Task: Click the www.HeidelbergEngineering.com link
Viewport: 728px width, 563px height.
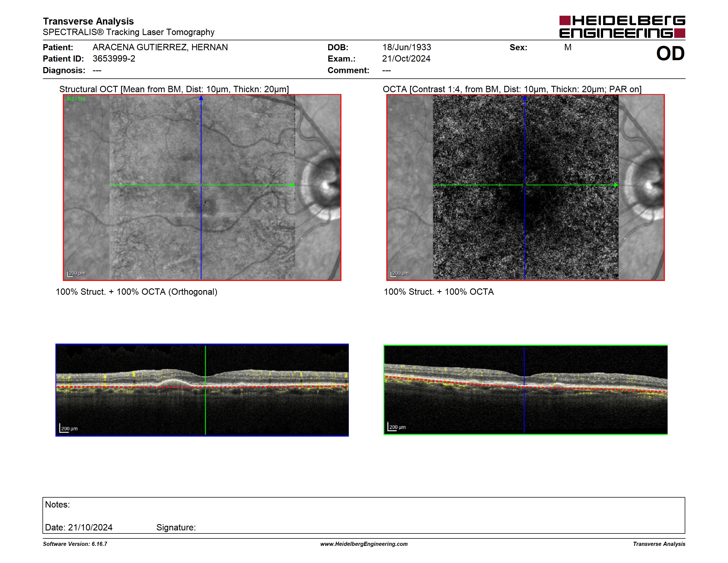Action: click(x=364, y=544)
